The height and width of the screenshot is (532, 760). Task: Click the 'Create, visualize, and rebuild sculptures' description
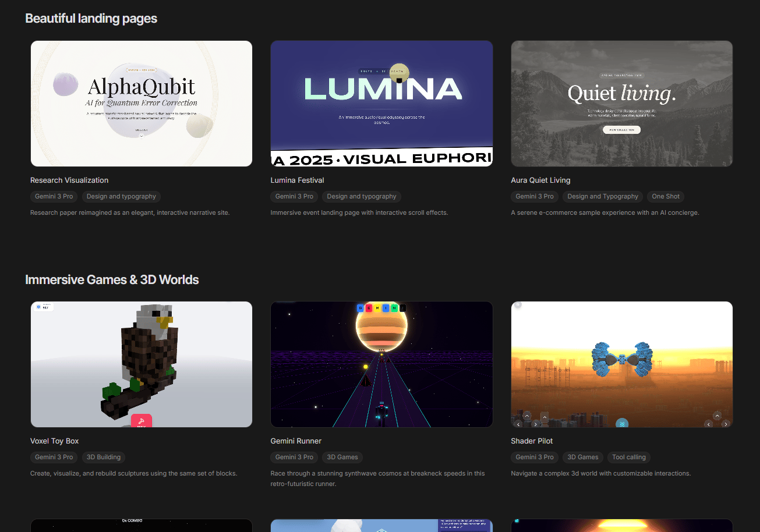pyautogui.click(x=134, y=474)
